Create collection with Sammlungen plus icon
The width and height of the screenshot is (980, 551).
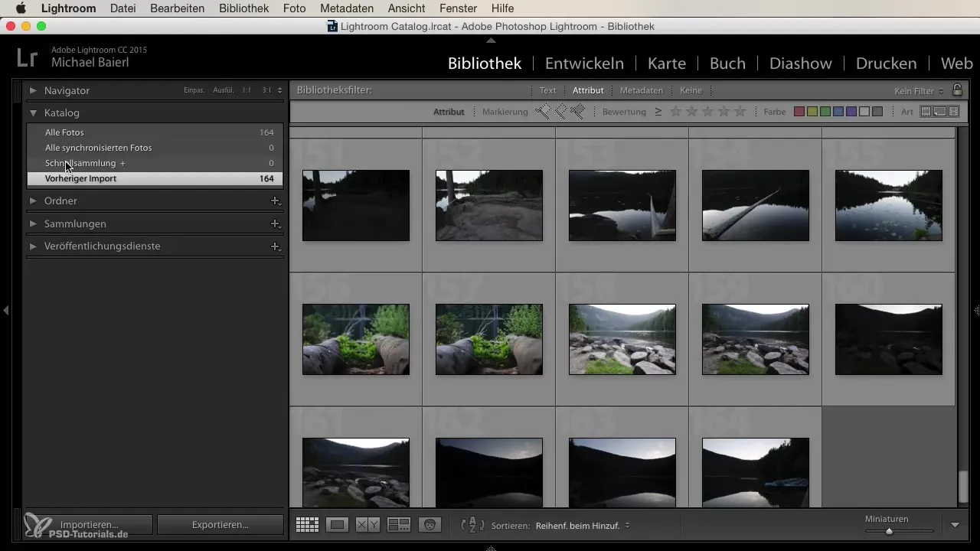point(275,223)
